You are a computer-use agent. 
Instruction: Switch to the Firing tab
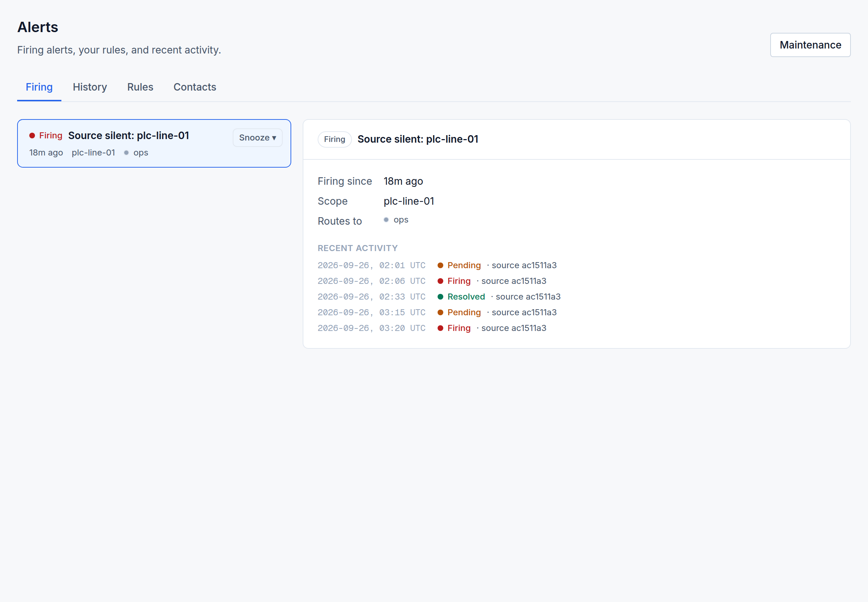pyautogui.click(x=39, y=87)
